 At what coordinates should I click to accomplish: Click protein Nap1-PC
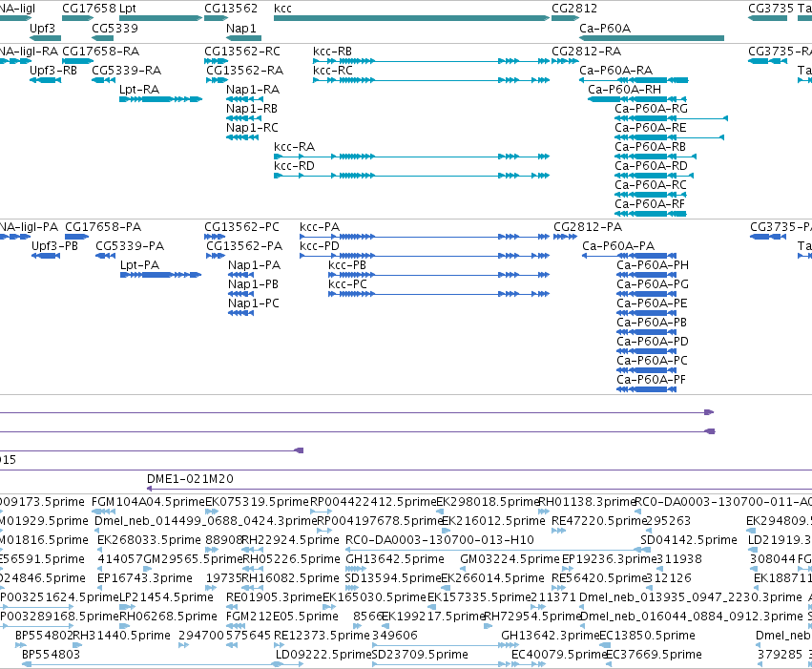254,303
